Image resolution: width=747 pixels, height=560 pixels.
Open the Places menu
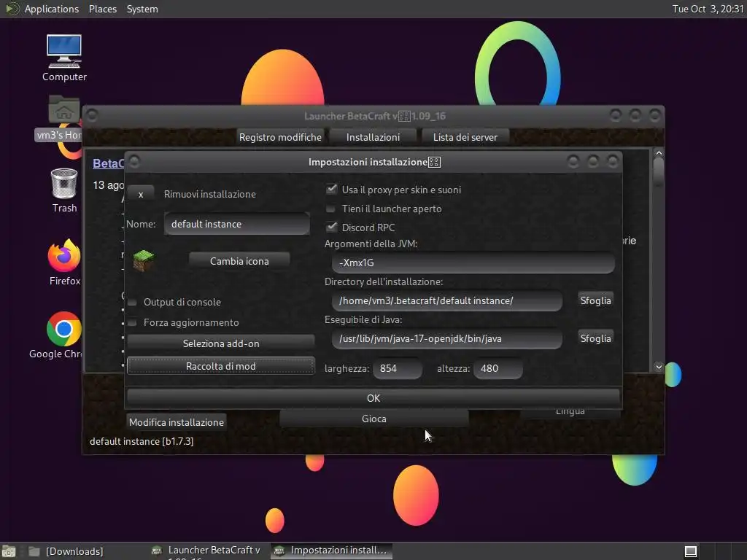[x=103, y=9]
